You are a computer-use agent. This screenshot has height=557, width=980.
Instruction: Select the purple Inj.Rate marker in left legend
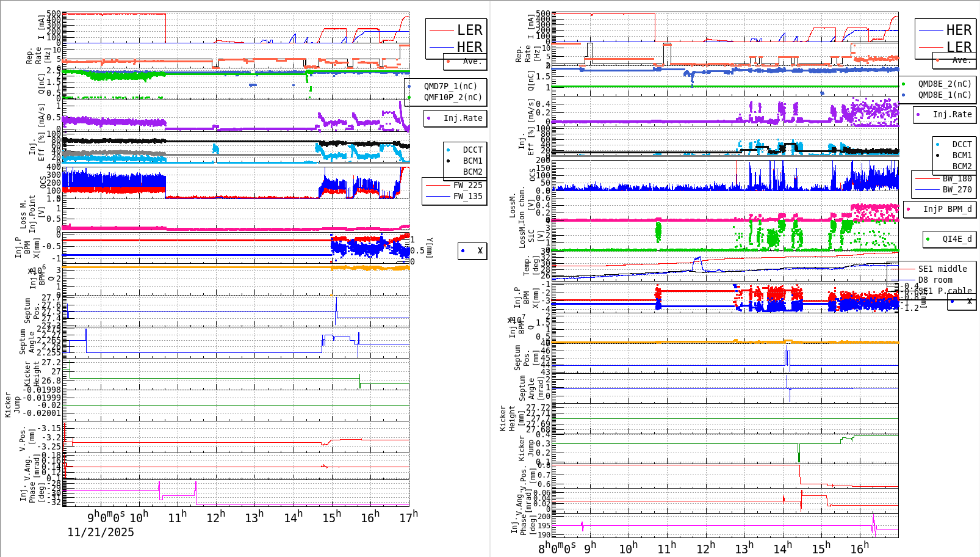[429, 118]
